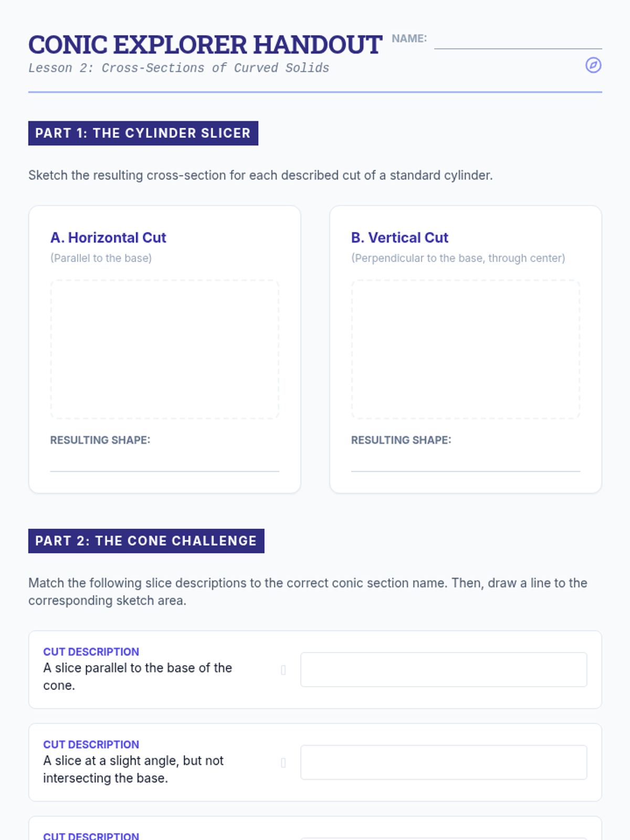Click the Conic Explorer Handout title
This screenshot has width=630, height=840.
point(205,45)
